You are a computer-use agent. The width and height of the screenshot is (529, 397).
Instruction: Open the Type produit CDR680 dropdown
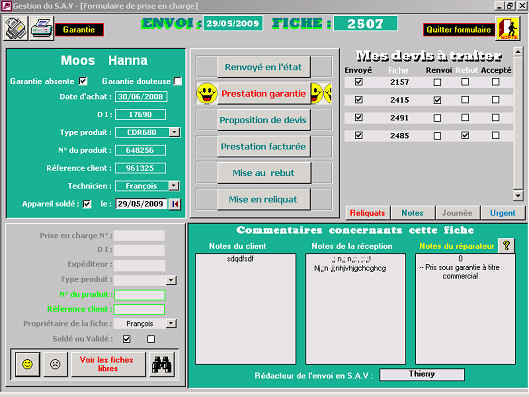(x=174, y=132)
